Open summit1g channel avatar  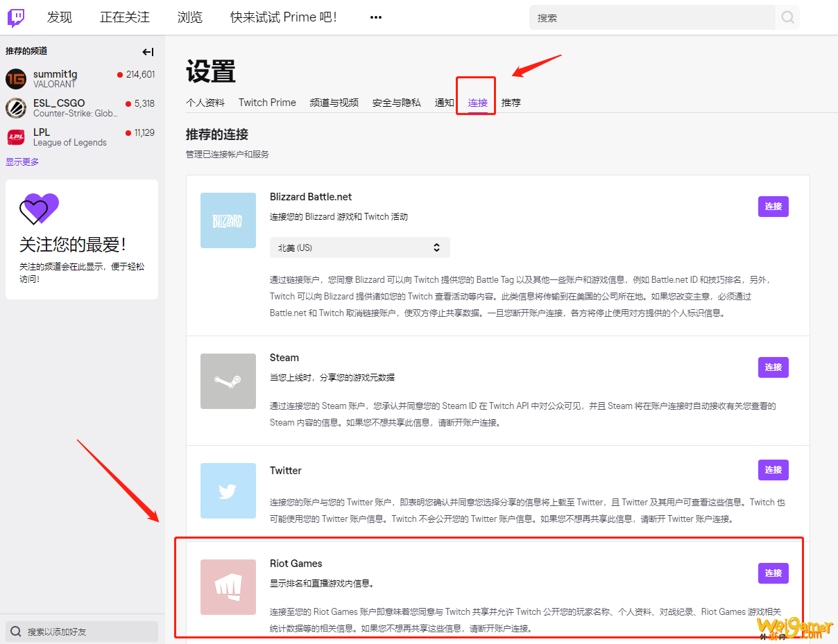click(x=16, y=79)
